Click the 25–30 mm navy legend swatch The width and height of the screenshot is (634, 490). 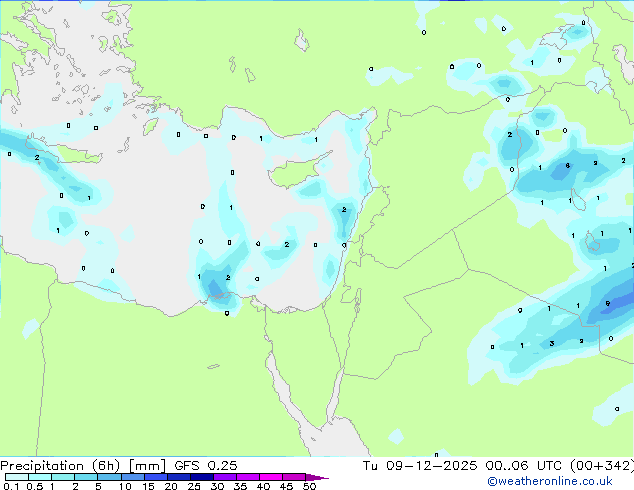click(202, 477)
